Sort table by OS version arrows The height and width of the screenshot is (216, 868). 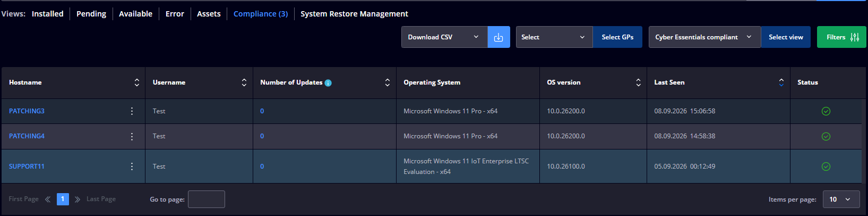pyautogui.click(x=638, y=82)
